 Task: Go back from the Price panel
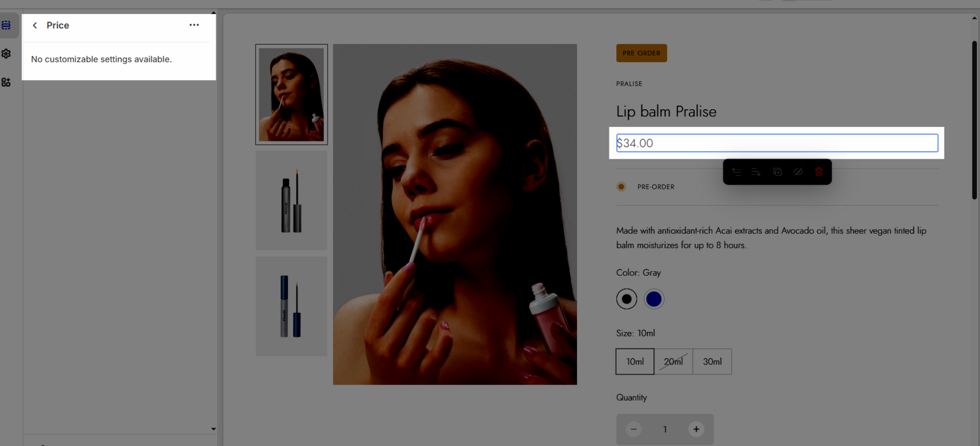click(x=35, y=25)
